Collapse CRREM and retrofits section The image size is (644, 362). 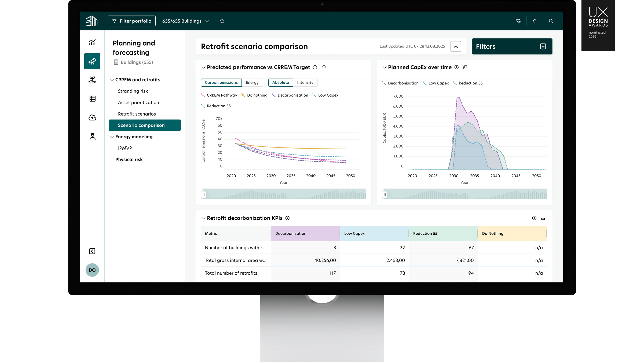[112, 80]
